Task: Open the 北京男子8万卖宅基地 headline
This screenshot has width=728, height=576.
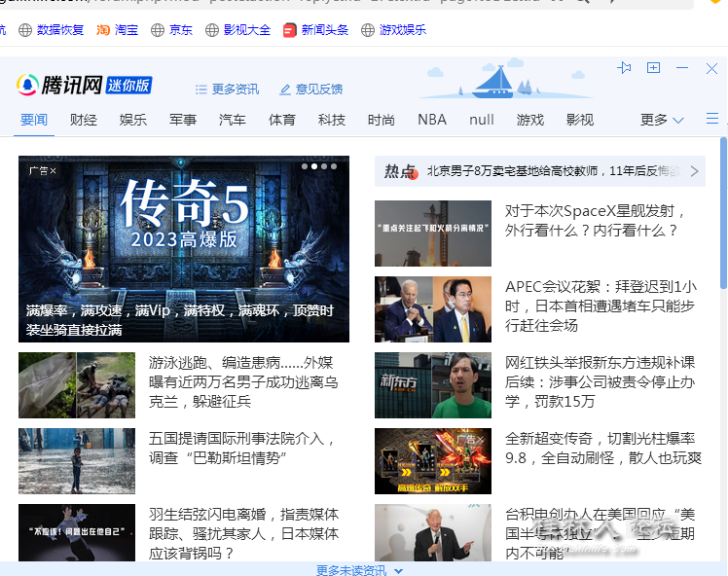Action: [555, 171]
